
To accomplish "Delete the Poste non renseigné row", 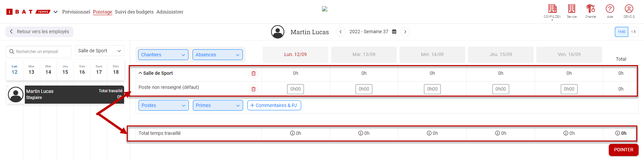I will point(254,89).
